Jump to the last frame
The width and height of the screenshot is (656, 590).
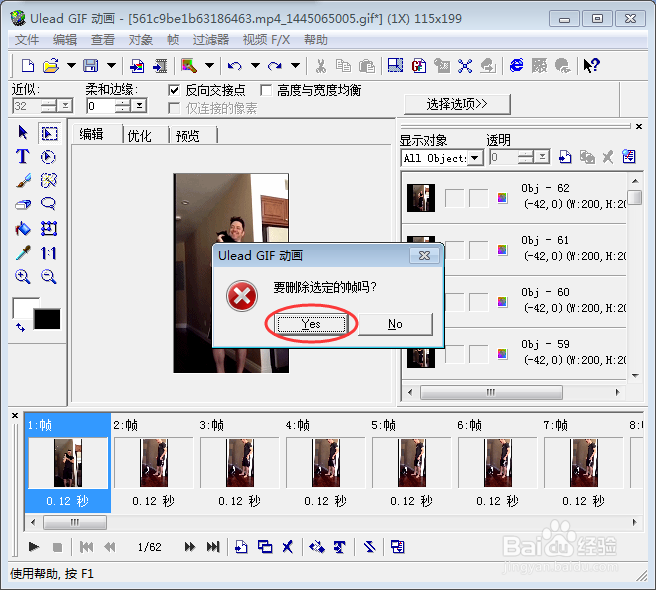pyautogui.click(x=213, y=546)
